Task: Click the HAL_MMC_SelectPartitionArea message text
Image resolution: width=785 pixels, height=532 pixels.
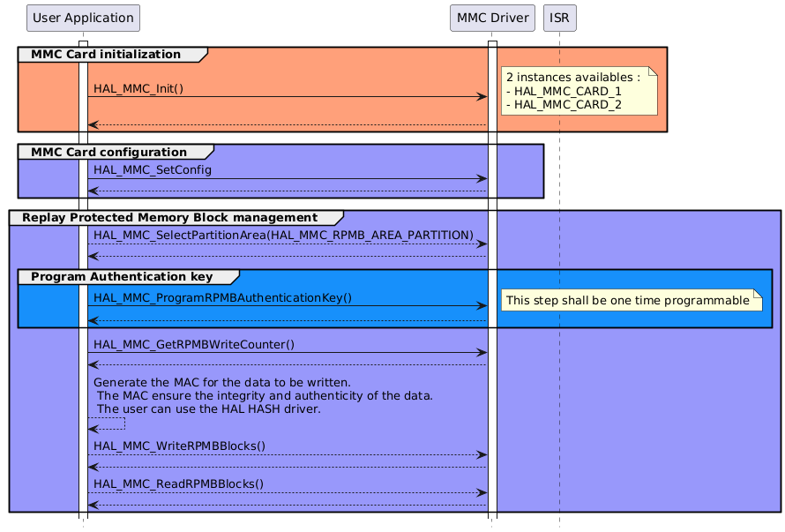Action: tap(283, 235)
